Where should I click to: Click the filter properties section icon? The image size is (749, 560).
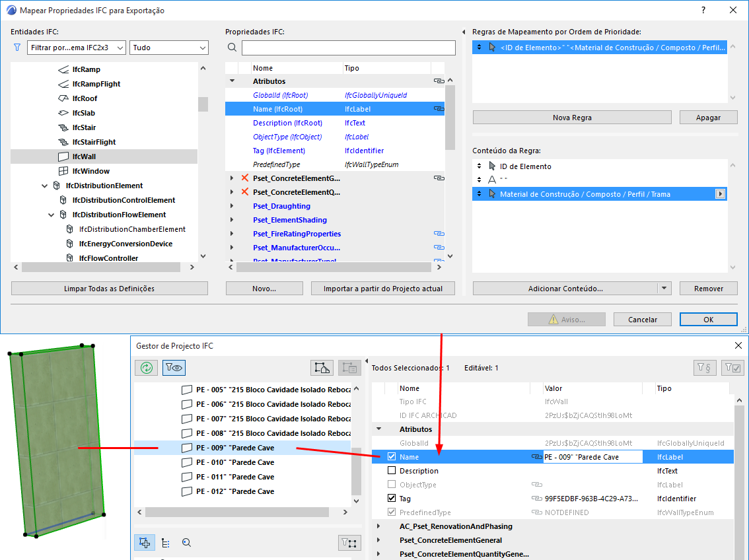pyautogui.click(x=705, y=368)
